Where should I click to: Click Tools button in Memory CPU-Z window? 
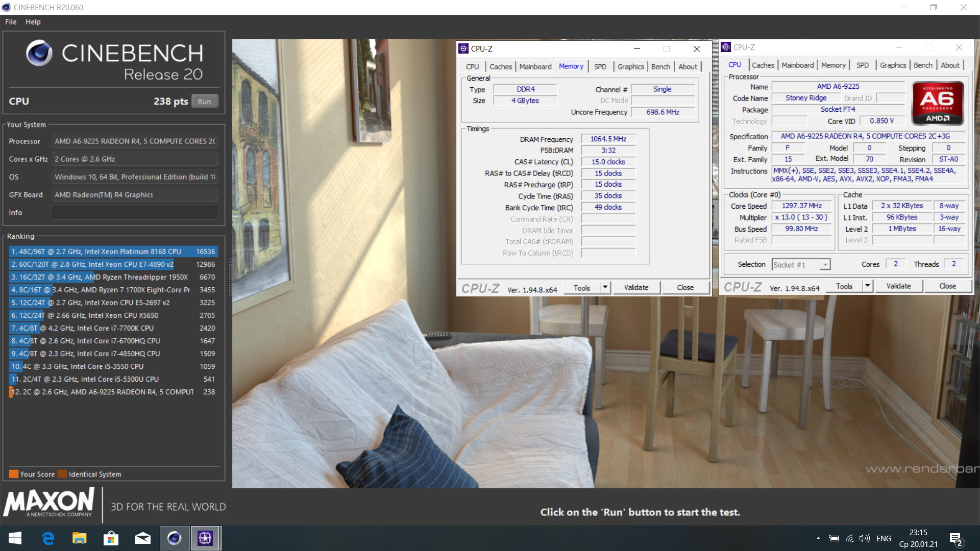pyautogui.click(x=582, y=288)
